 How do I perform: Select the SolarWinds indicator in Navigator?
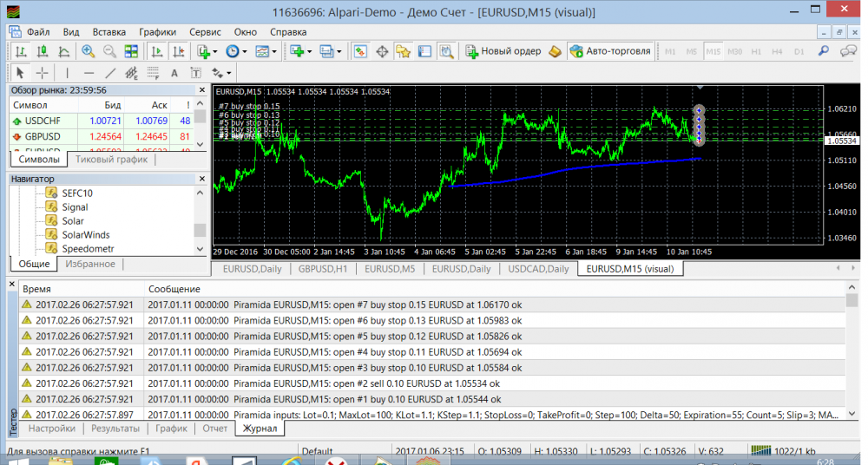86,235
